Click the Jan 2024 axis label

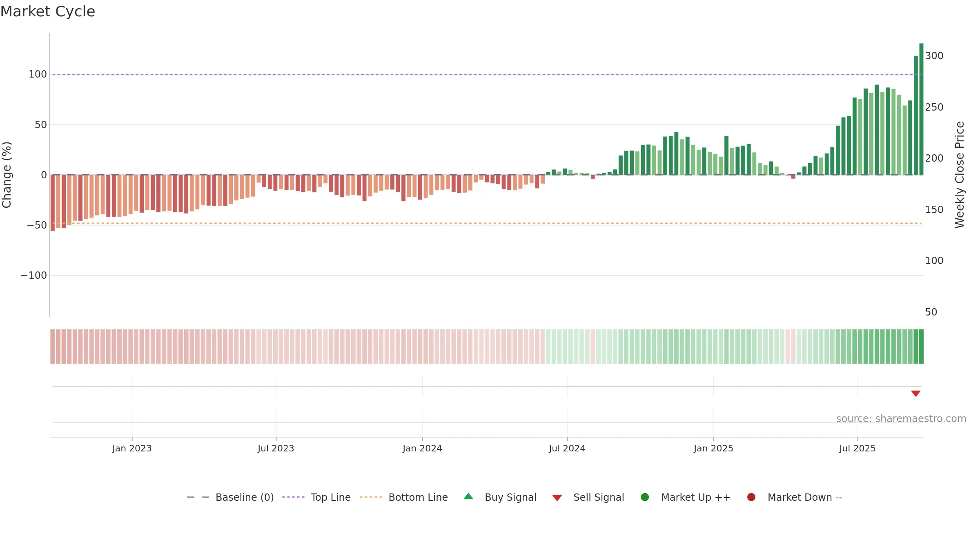click(422, 448)
